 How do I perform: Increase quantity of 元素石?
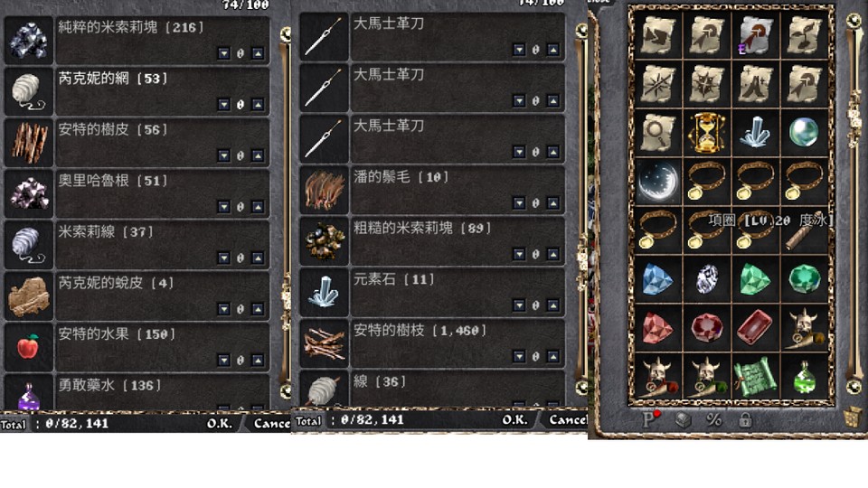coord(553,305)
